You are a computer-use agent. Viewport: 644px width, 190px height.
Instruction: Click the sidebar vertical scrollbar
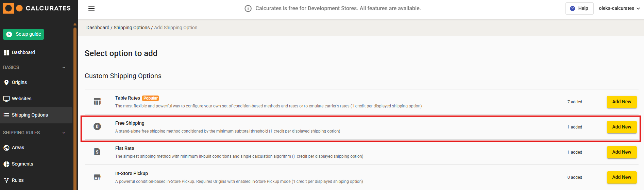(75, 102)
